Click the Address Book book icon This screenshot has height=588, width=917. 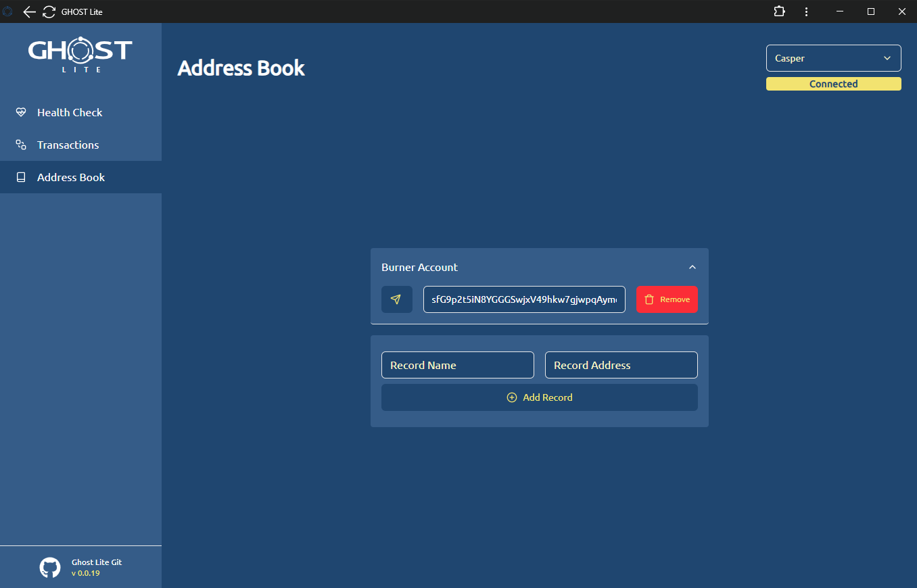coord(21,177)
